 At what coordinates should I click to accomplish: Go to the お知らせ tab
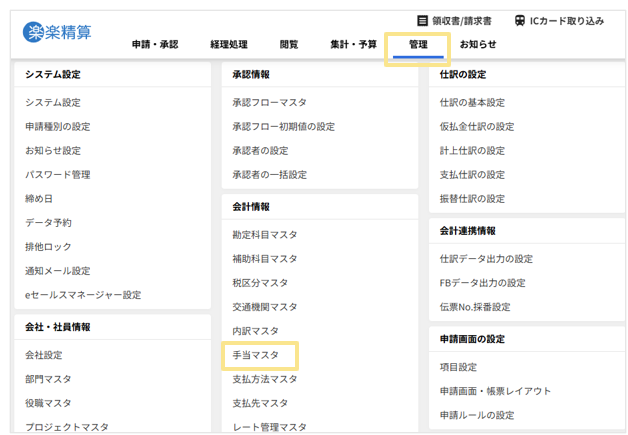tap(478, 45)
